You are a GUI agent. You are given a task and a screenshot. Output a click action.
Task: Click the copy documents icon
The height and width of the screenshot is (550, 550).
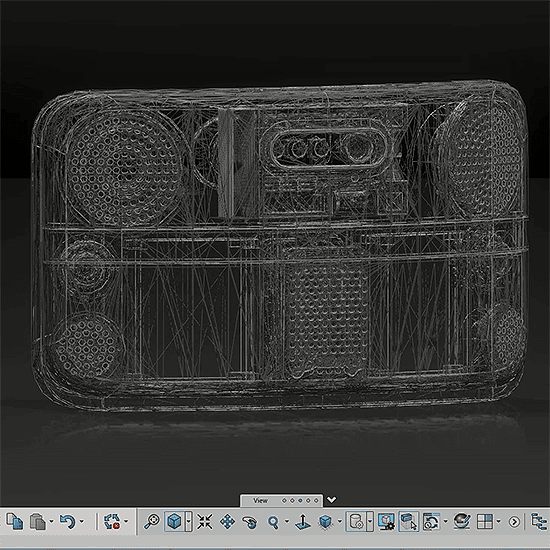click(15, 522)
